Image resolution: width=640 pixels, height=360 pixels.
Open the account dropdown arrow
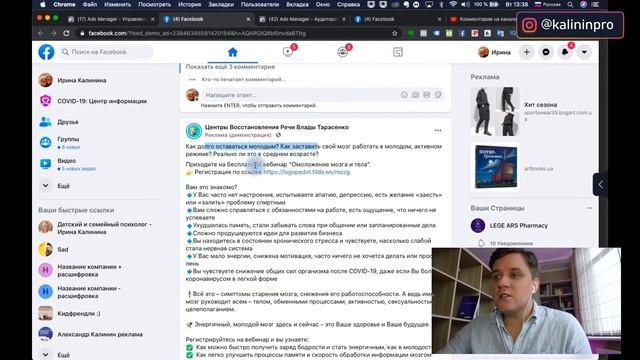point(584,52)
